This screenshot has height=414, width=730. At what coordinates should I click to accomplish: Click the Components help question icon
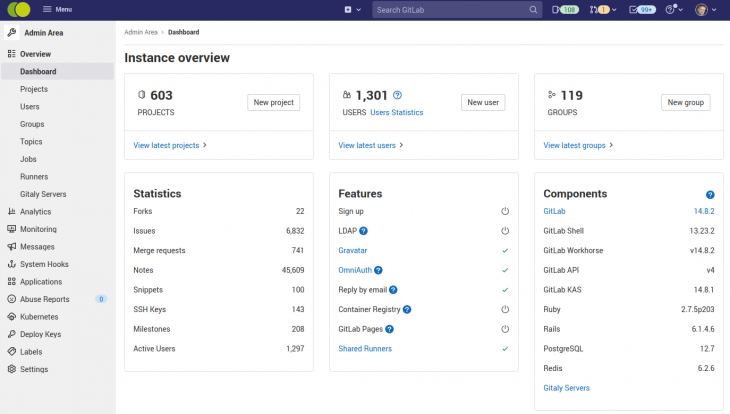point(710,194)
